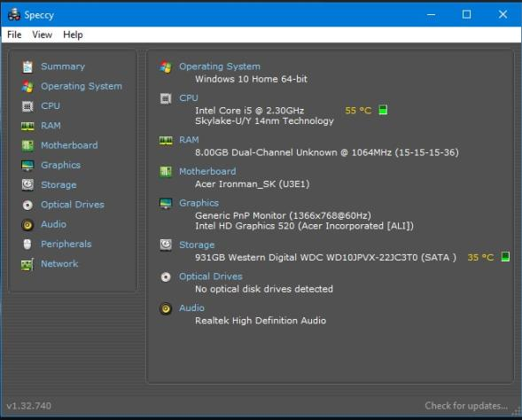This screenshot has height=420, width=522.
Task: Open the Motherboard heading link in summary
Action: point(207,171)
